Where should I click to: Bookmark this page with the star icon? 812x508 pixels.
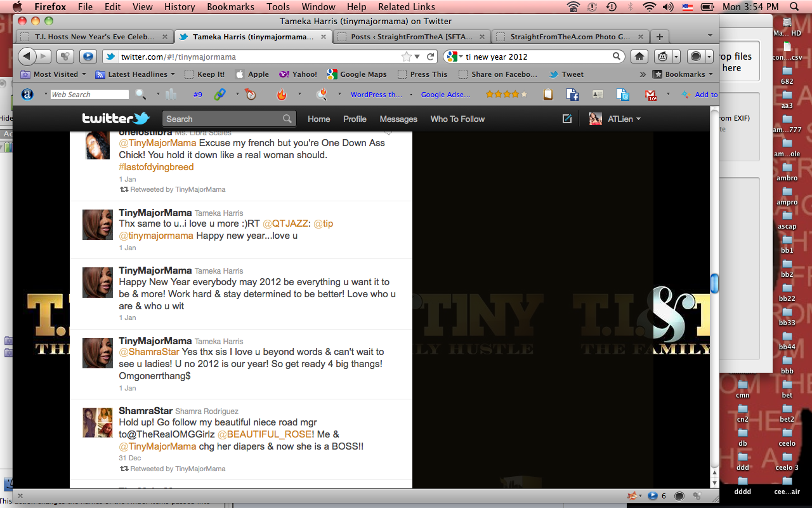(406, 57)
